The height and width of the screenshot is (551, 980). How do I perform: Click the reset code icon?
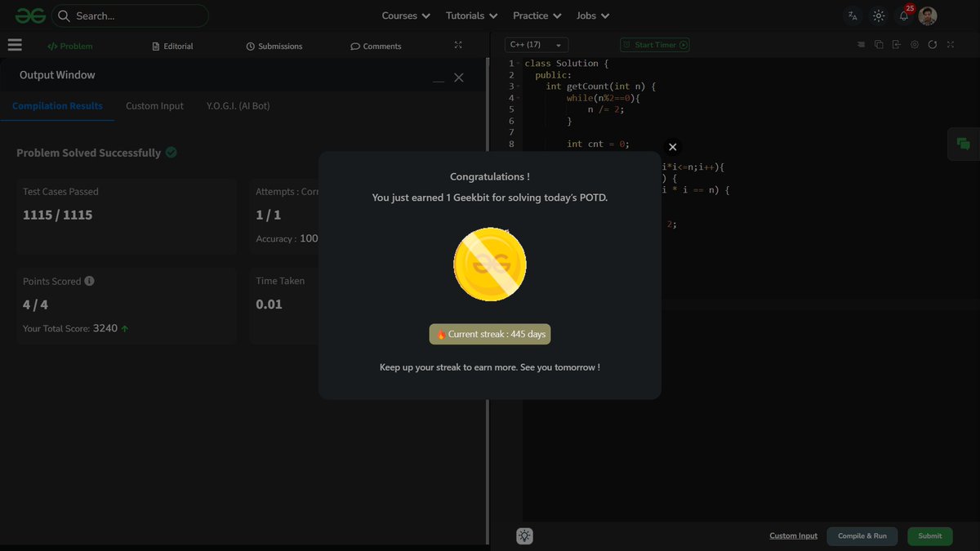point(933,45)
